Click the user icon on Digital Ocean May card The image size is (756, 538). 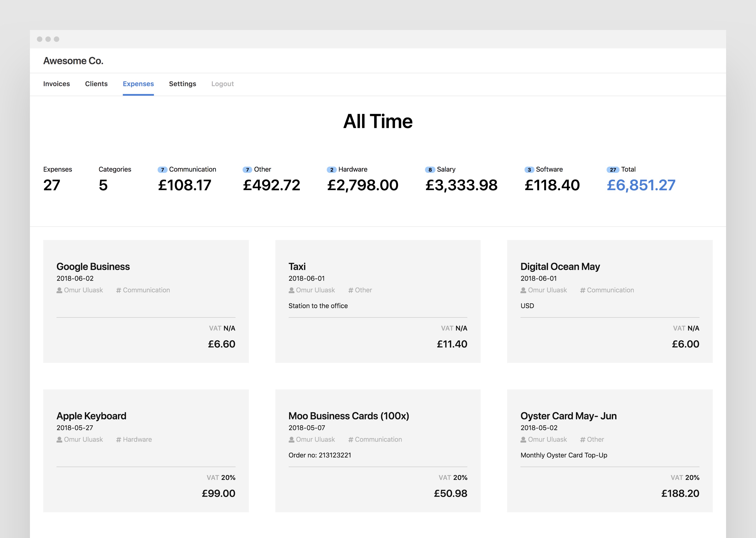click(523, 290)
